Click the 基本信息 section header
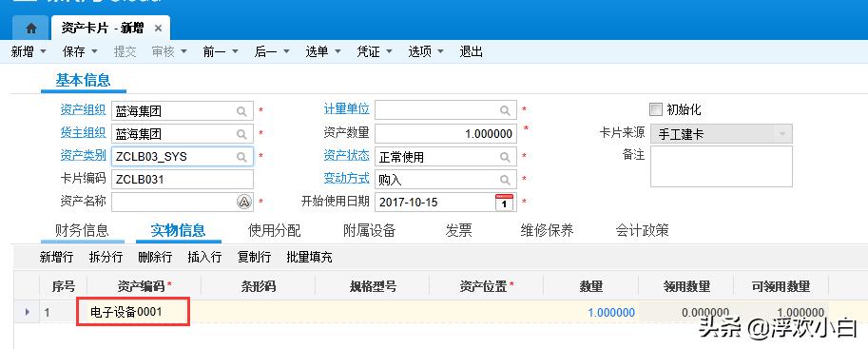 [83, 80]
